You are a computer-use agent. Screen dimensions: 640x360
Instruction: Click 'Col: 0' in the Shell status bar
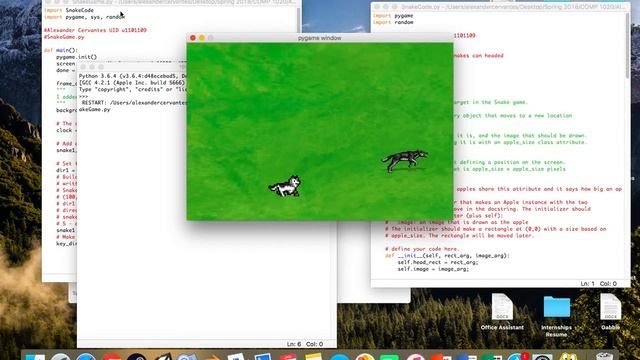[x=315, y=344]
